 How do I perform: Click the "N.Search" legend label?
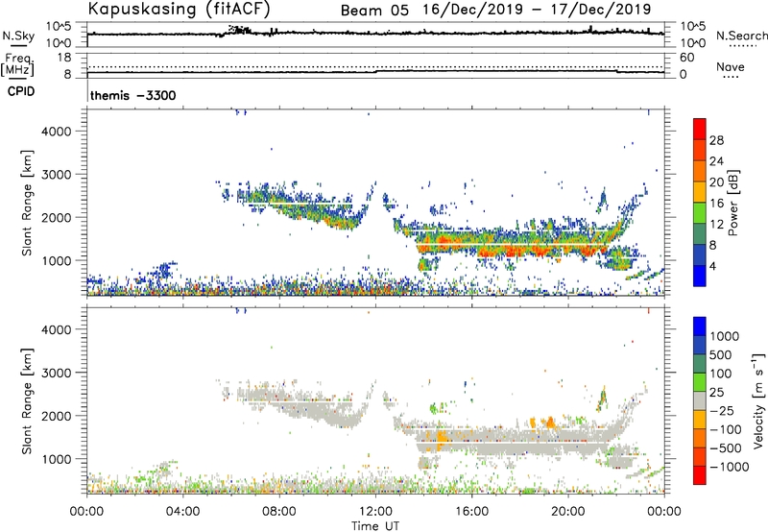(x=741, y=36)
